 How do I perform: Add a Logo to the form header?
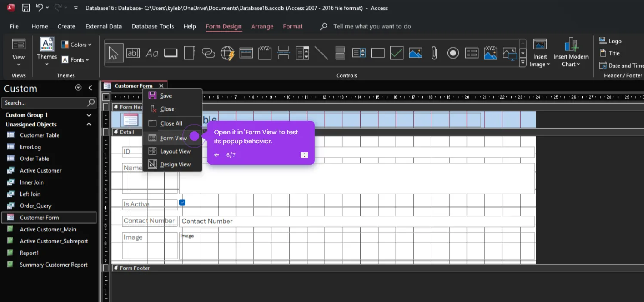coord(610,41)
